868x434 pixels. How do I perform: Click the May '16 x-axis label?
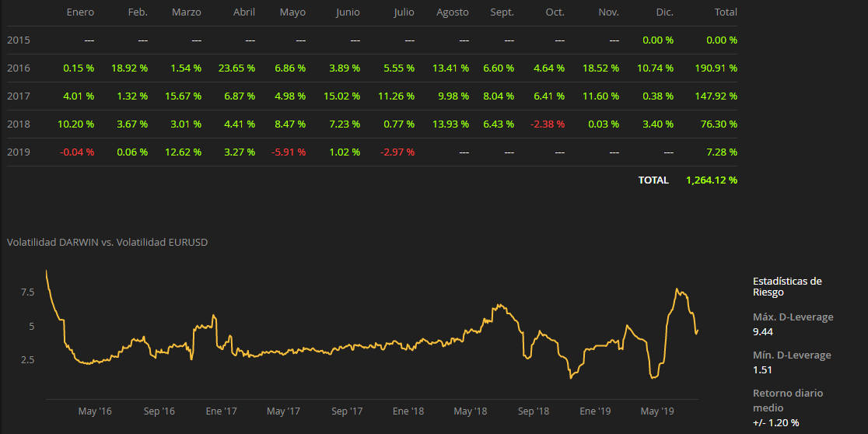(x=95, y=411)
